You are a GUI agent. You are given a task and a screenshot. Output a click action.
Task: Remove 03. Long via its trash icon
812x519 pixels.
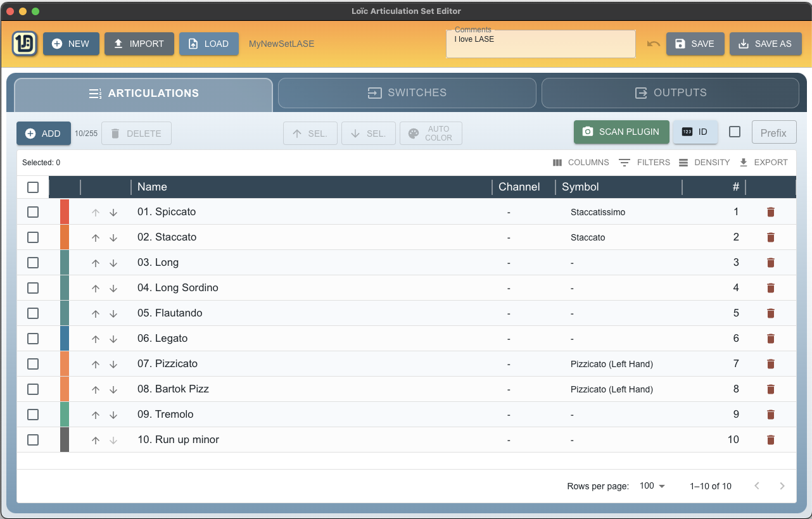(x=771, y=263)
